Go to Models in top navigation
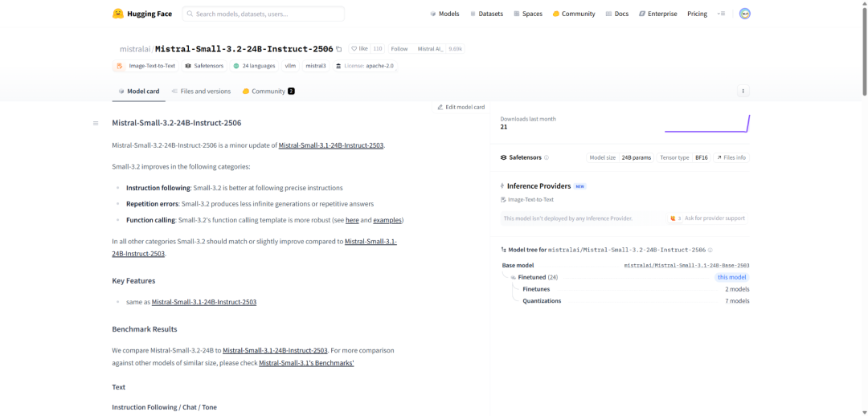 pos(444,14)
